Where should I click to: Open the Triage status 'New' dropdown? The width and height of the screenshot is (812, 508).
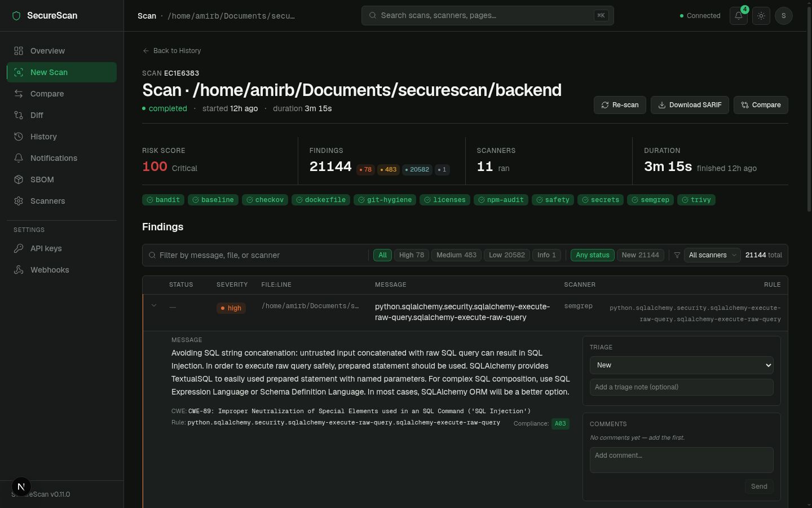pyautogui.click(x=681, y=365)
